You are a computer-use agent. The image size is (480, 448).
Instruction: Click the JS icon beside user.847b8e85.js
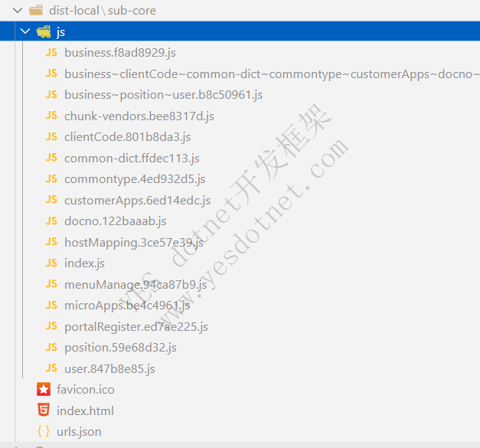click(x=51, y=368)
